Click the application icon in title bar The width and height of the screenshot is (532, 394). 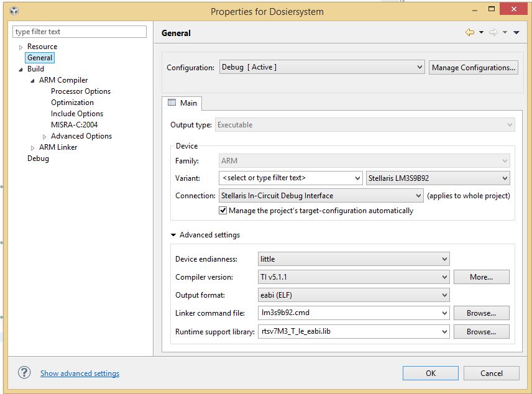pos(14,11)
